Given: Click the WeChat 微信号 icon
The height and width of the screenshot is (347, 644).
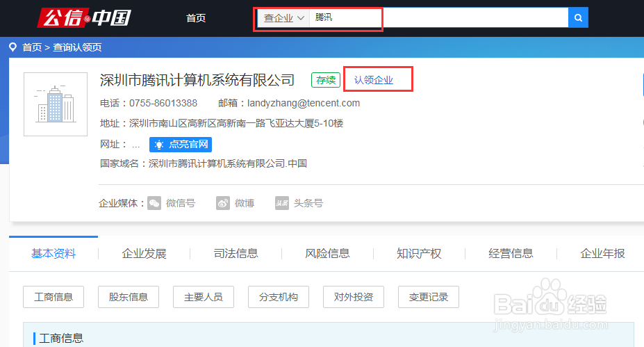Looking at the screenshot, I should click(154, 203).
